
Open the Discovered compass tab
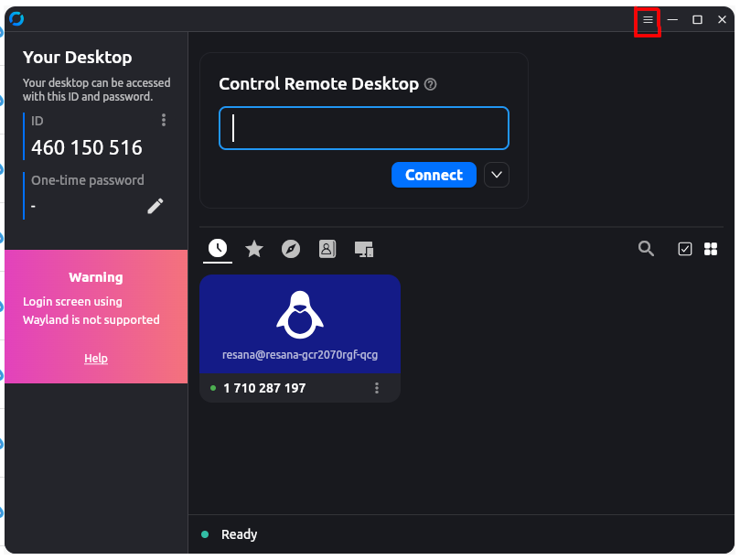point(291,249)
